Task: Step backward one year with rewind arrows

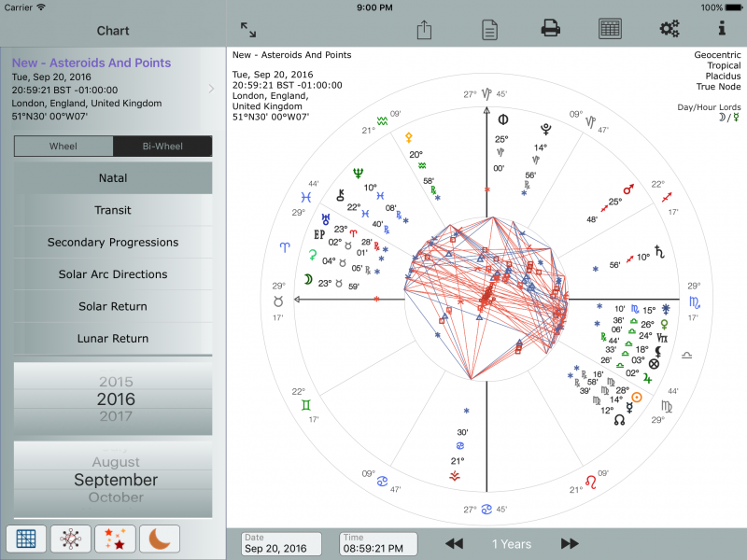Action: [454, 543]
